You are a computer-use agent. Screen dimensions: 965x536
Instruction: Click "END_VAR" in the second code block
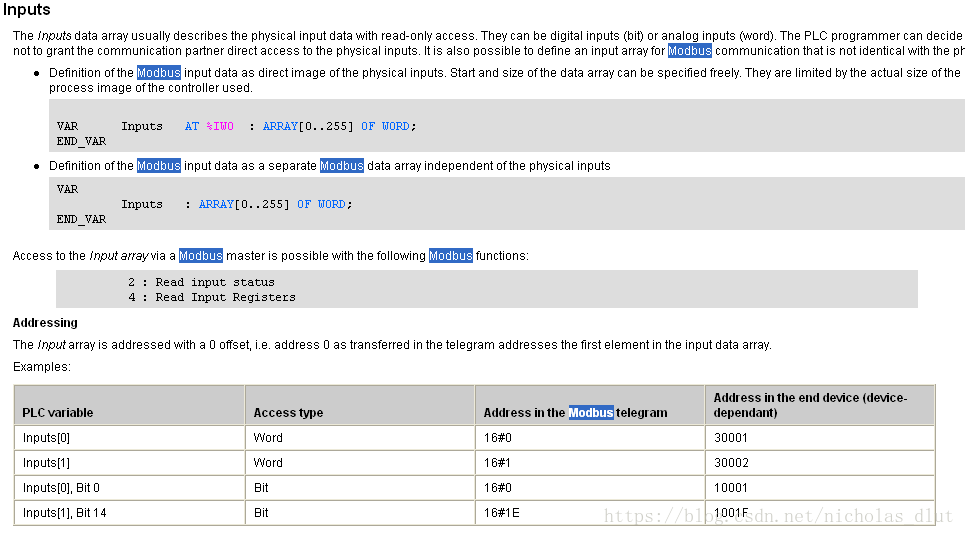[81, 219]
